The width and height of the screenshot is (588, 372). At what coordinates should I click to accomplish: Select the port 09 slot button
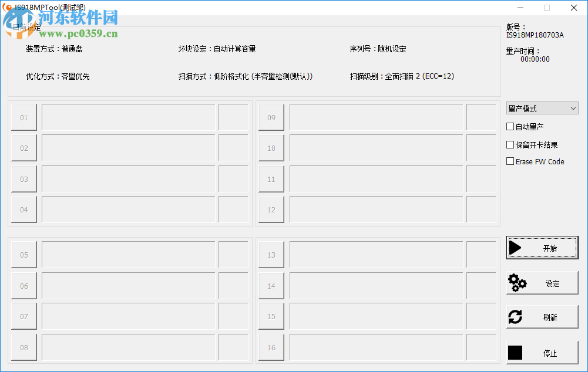coord(271,117)
